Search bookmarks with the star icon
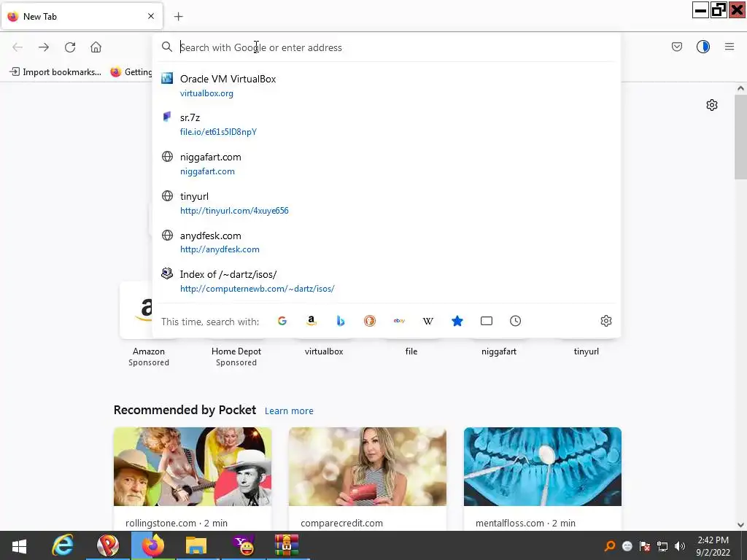Screen dimensions: 747x560 tap(457, 321)
